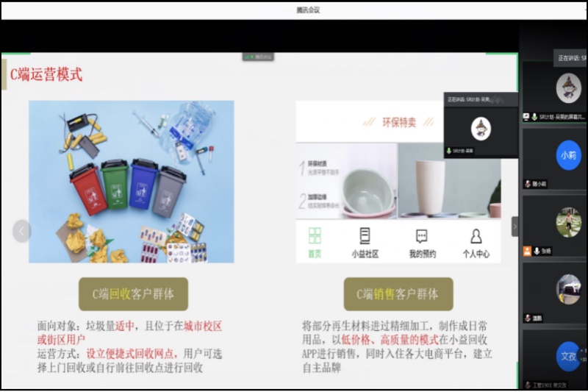Click the 正在讲话 label above the participant sidebar

571,58
